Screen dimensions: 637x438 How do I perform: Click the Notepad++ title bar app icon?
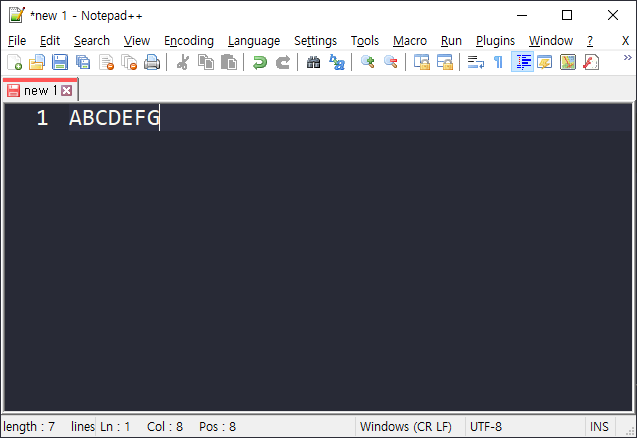click(x=17, y=15)
